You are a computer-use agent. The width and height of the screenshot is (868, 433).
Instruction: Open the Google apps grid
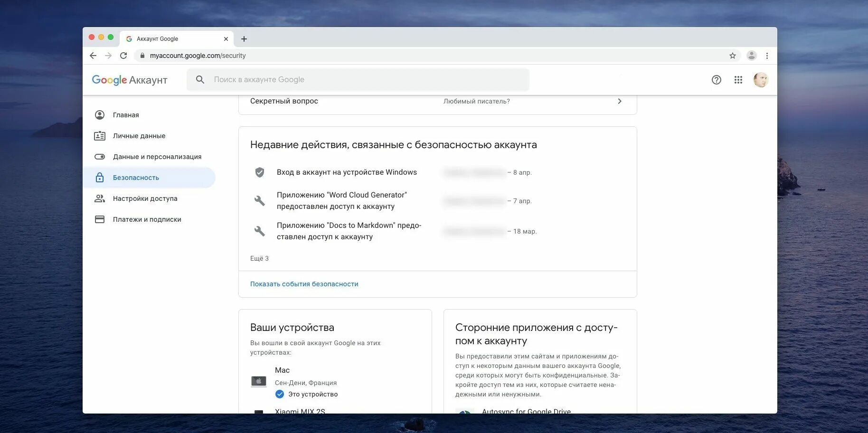(738, 80)
